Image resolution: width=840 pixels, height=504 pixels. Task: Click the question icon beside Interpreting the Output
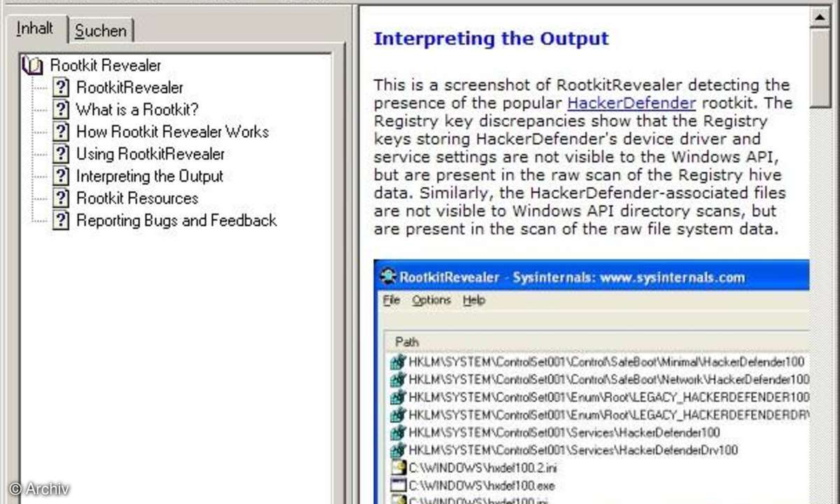click(x=62, y=176)
